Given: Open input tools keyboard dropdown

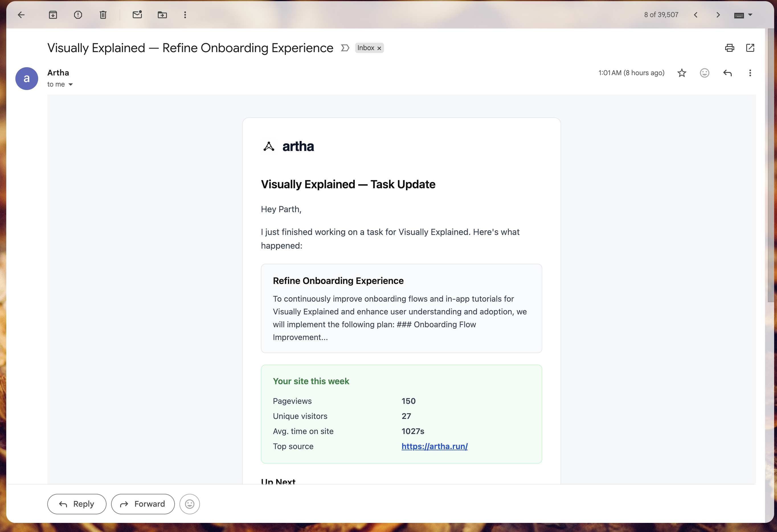Looking at the screenshot, I should coord(750,15).
